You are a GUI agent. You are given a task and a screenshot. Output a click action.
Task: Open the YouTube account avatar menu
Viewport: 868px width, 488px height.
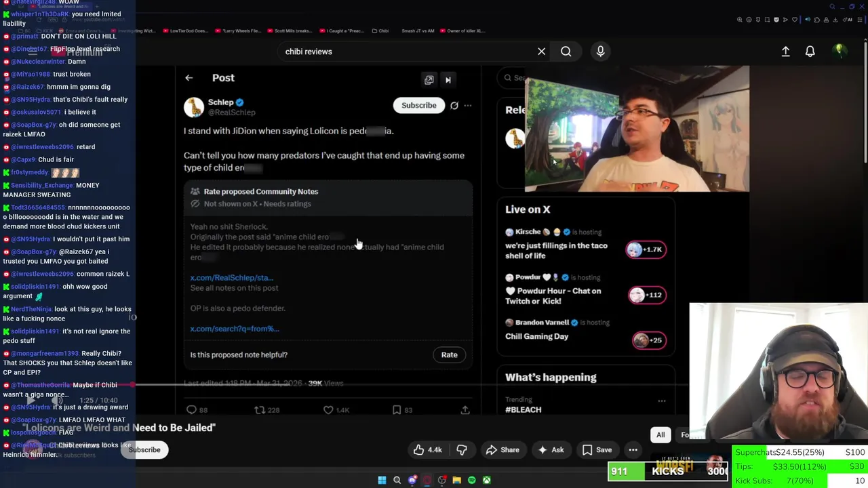click(840, 51)
